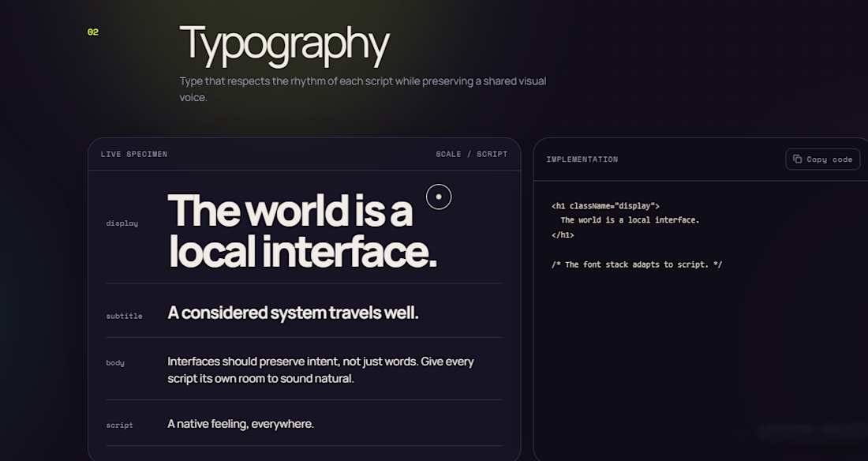868x461 pixels.
Task: Click the 'display' row label
Action: (x=122, y=223)
